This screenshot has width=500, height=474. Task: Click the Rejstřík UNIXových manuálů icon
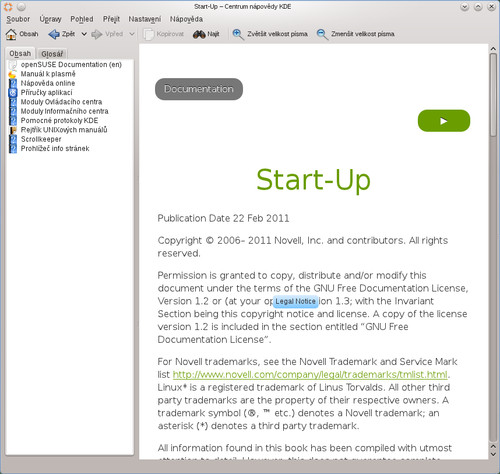pyautogui.click(x=13, y=130)
